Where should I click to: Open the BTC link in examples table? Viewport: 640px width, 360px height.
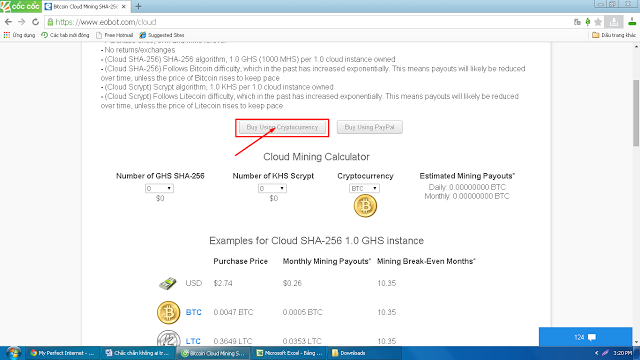point(193,312)
